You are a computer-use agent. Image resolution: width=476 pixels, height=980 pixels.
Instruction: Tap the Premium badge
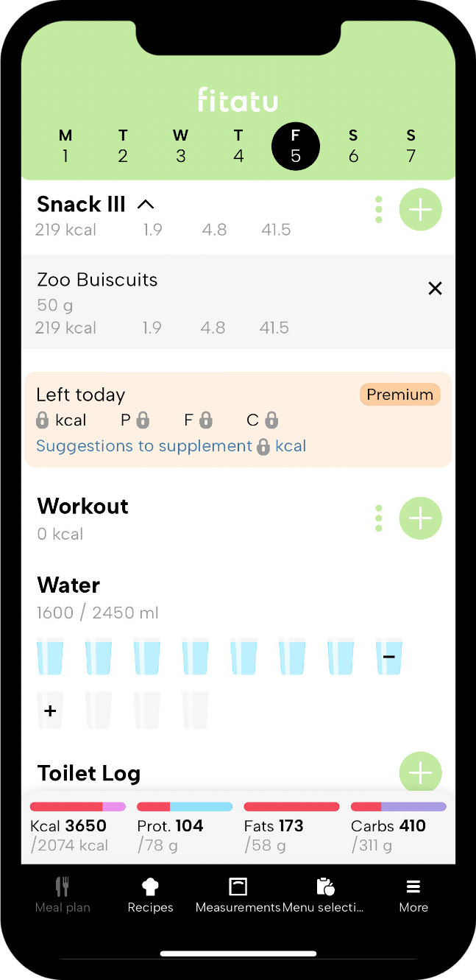pyautogui.click(x=400, y=395)
